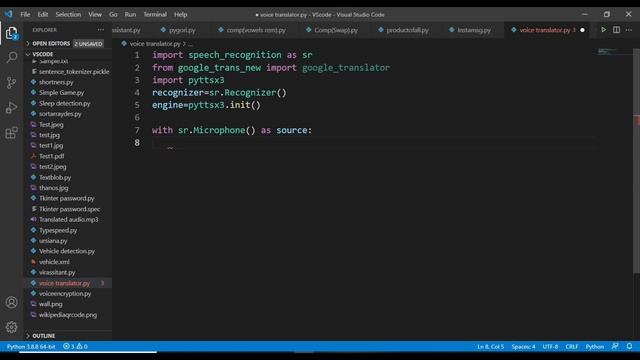640x360 pixels.
Task: Open Explorer views and more actions ellipsis
Action: pyautogui.click(x=100, y=30)
